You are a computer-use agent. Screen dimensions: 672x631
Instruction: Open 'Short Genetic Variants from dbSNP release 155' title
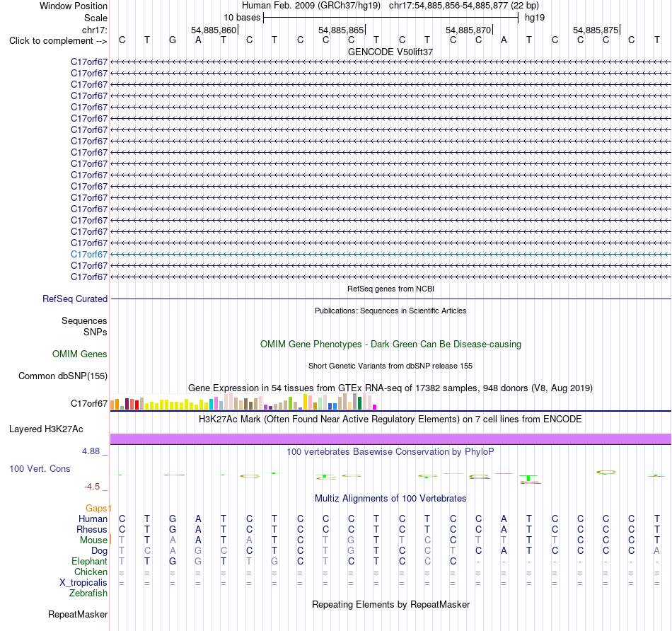click(390, 366)
